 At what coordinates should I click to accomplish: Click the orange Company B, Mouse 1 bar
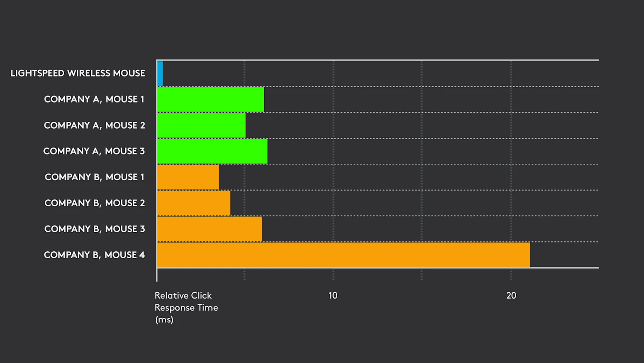click(188, 177)
